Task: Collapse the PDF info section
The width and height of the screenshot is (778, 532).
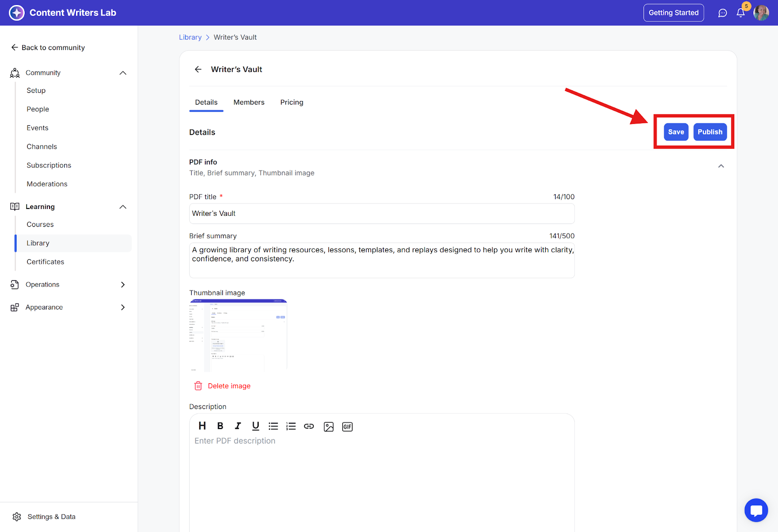Action: (721, 166)
